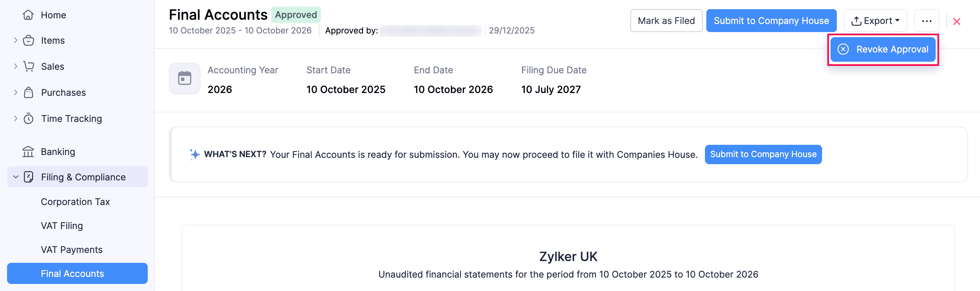Click the Home house icon

point(28,15)
